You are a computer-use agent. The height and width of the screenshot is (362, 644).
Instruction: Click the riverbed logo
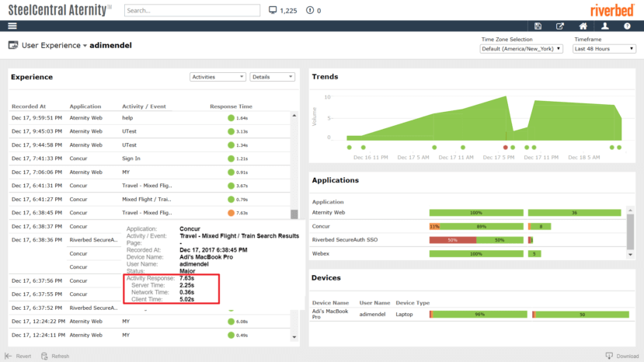pyautogui.click(x=612, y=10)
